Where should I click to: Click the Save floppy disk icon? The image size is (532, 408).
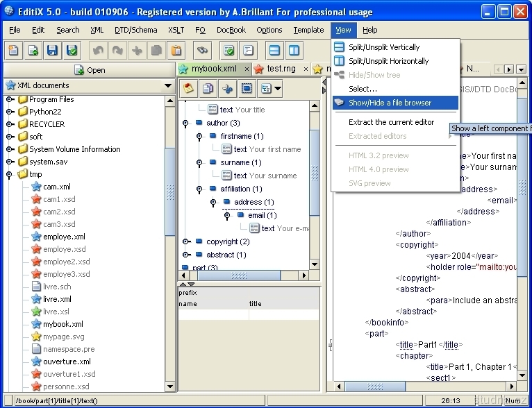pyautogui.click(x=52, y=51)
